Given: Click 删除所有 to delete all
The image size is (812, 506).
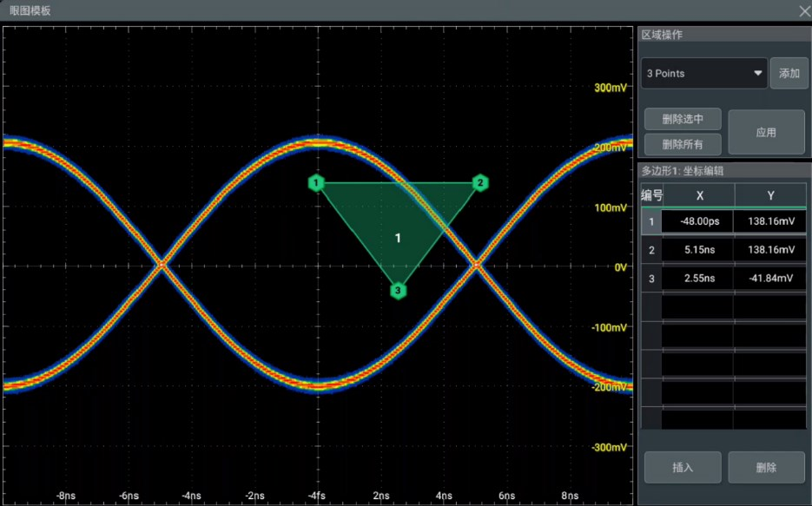Looking at the screenshot, I should 683,144.
